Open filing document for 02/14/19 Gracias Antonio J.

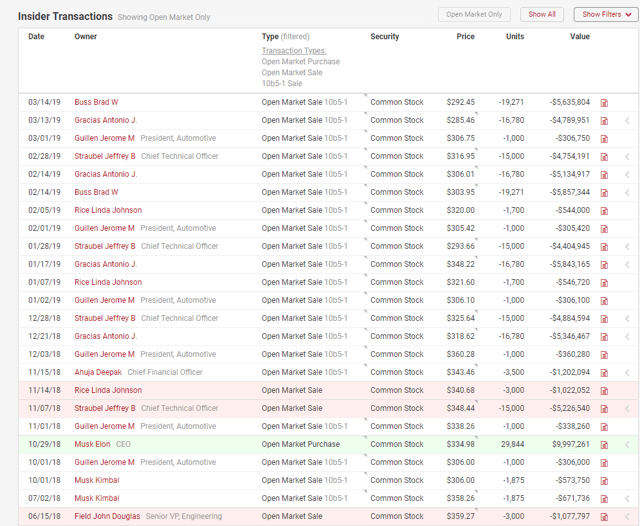(604, 174)
